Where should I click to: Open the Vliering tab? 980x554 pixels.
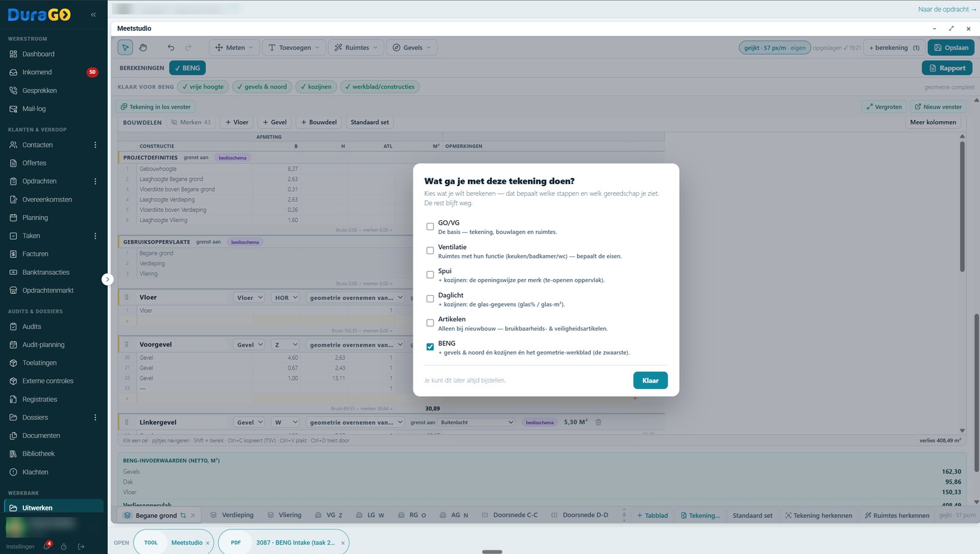[x=284, y=515]
